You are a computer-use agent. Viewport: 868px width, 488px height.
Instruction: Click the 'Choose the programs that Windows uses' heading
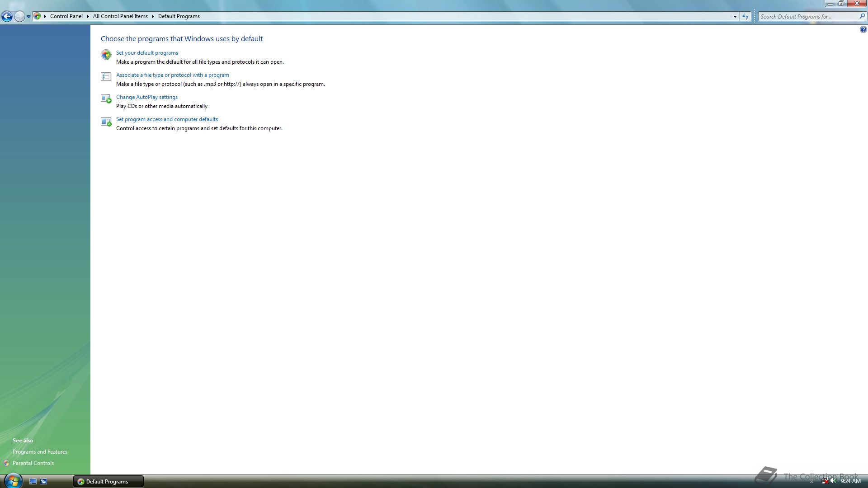click(182, 39)
